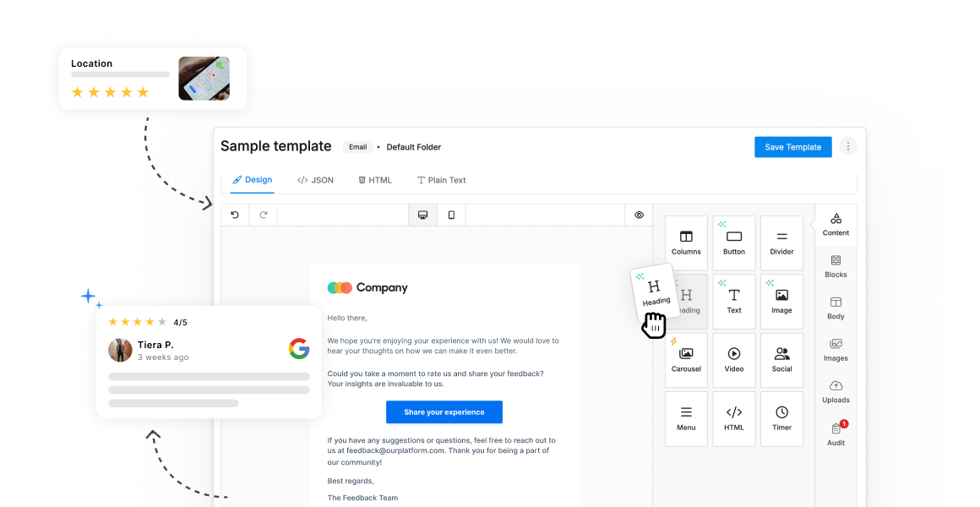Switch to mobile preview icon
Screen dimensions: 980x507
[451, 215]
